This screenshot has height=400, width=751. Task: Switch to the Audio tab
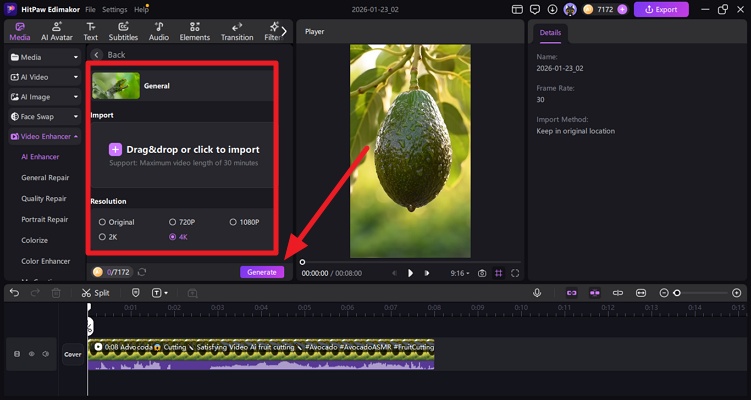(x=159, y=32)
